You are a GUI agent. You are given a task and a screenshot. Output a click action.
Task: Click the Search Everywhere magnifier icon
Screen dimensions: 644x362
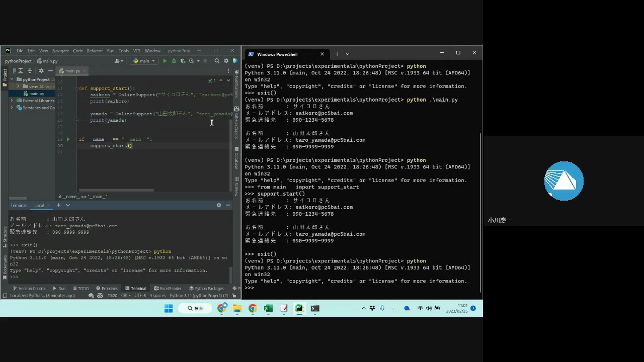[217, 61]
